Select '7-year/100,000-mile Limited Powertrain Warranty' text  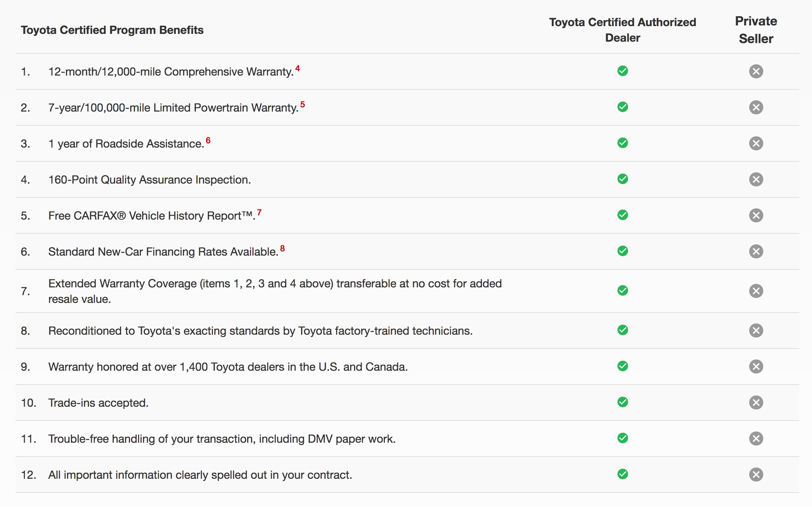coord(173,108)
